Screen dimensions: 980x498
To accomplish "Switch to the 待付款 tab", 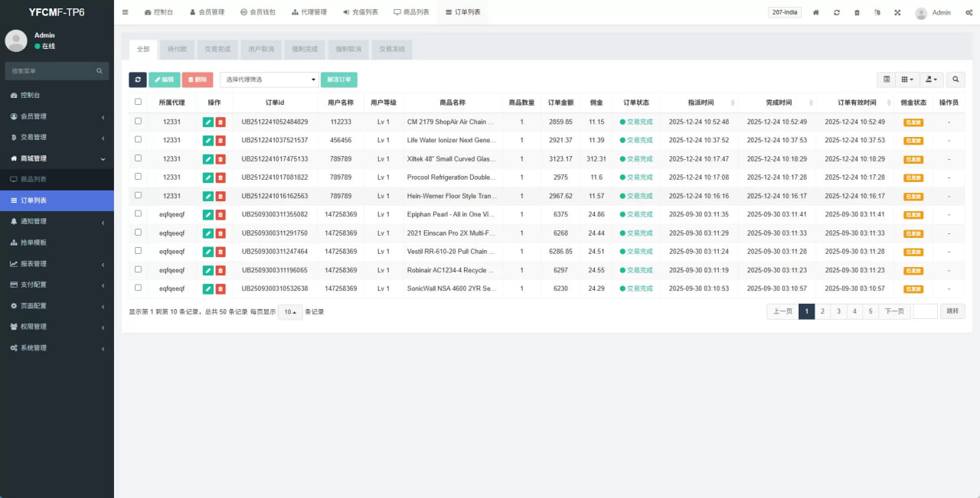I will 177,49.
